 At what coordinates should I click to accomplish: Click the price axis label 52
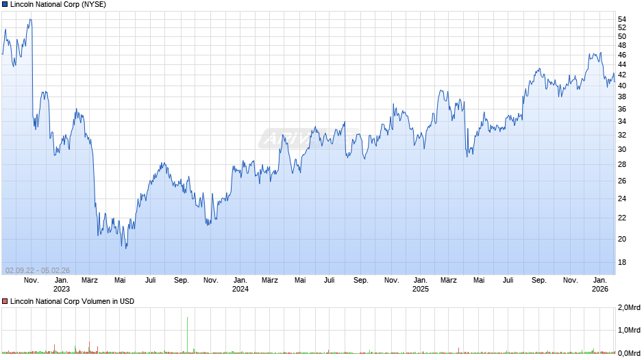pos(622,27)
